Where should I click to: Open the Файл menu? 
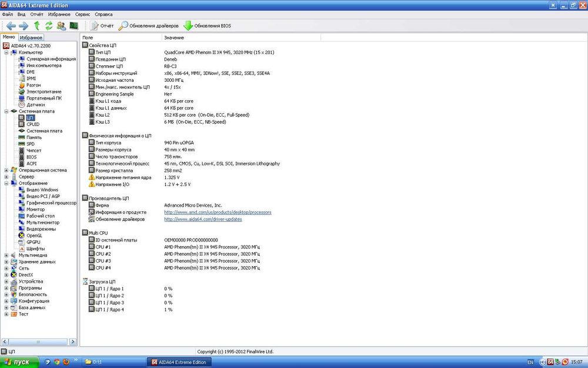tap(8, 14)
